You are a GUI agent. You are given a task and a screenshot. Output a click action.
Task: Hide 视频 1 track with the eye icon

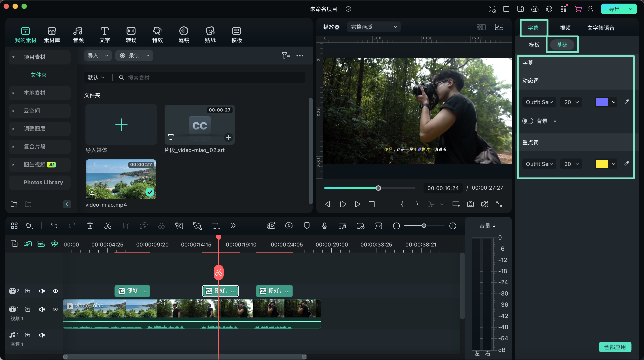pos(55,309)
